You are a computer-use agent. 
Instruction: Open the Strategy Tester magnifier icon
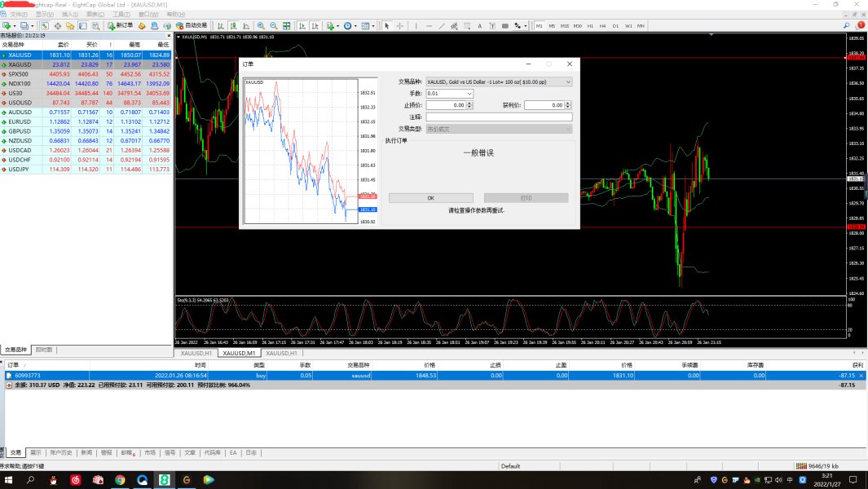[x=96, y=25]
